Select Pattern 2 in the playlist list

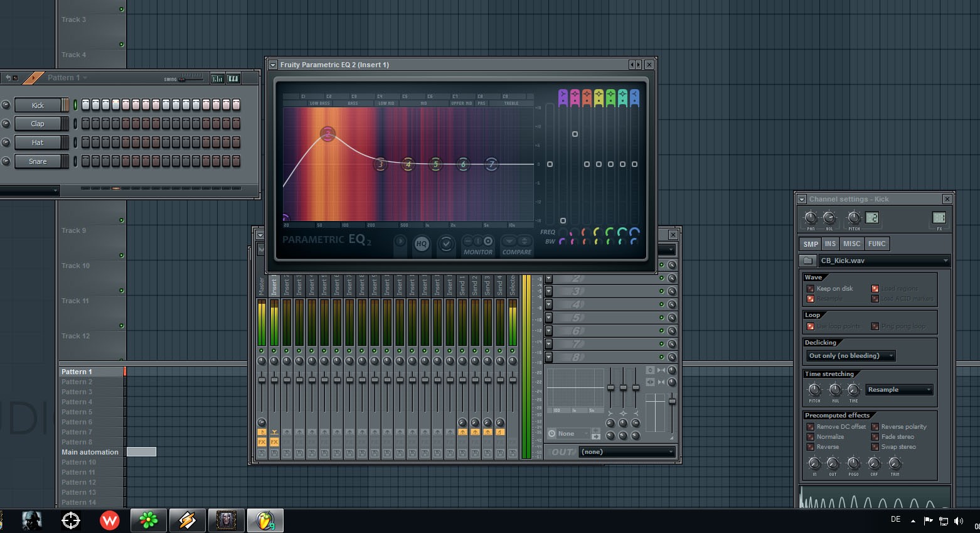[x=92, y=382]
